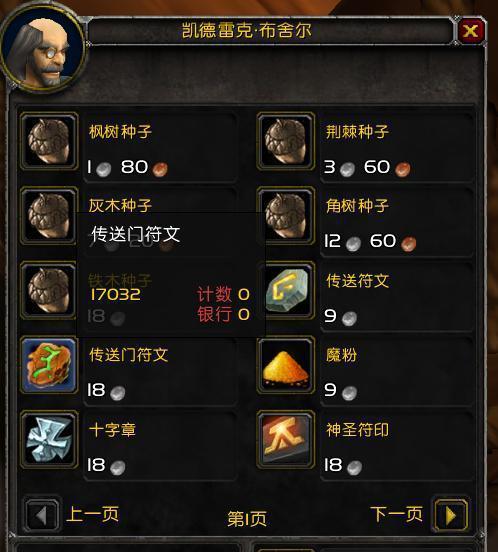Viewport: 498px width, 552px height.
Task: Click the 魔粉 golden powder icon
Action: [x=285, y=365]
